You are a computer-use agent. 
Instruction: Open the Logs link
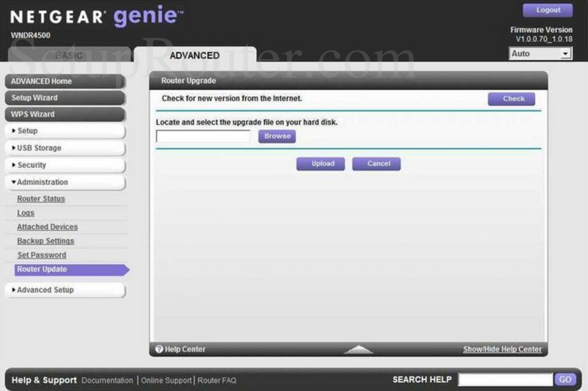26,213
